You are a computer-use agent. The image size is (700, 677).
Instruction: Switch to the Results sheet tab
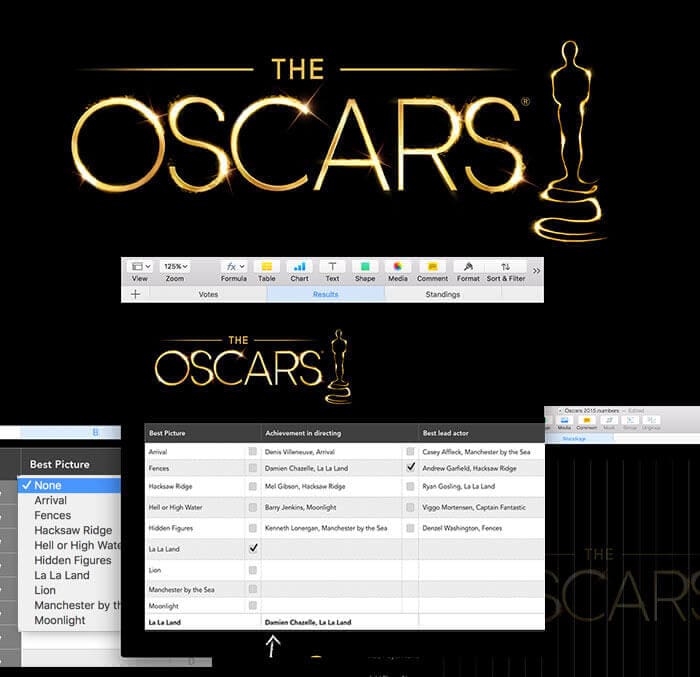(x=325, y=294)
